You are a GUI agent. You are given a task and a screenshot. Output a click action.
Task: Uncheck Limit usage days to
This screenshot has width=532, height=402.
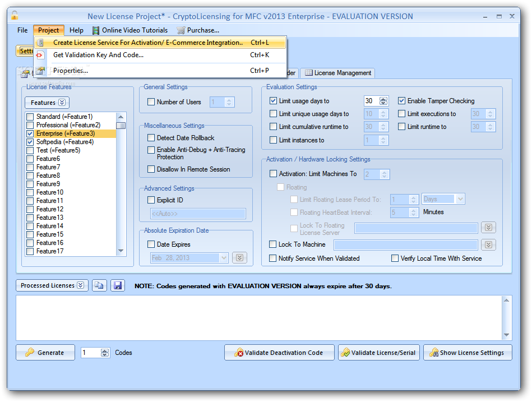coord(273,101)
